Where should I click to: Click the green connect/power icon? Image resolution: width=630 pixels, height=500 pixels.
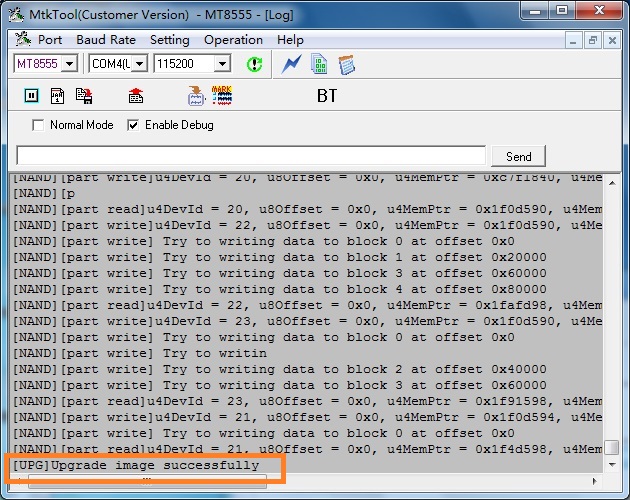click(255, 64)
